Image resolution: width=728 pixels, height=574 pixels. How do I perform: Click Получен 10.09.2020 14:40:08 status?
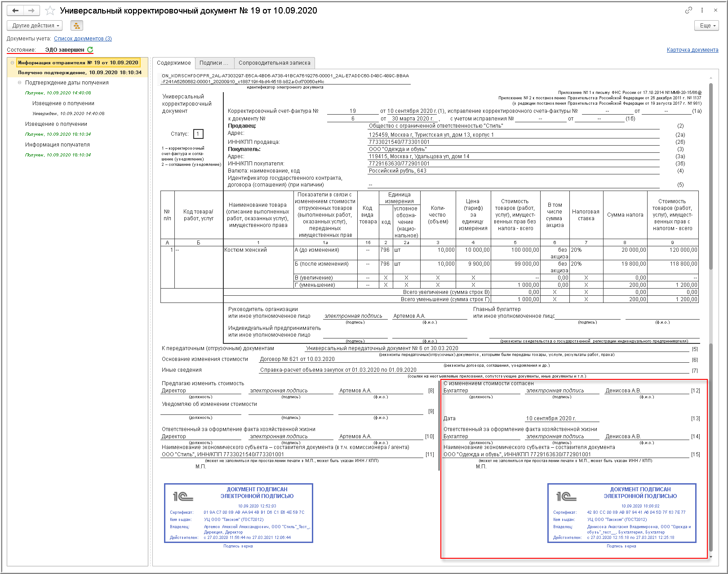(x=58, y=93)
